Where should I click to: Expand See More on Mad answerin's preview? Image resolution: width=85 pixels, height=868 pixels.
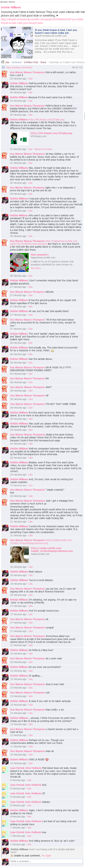[x=35, y=268]
